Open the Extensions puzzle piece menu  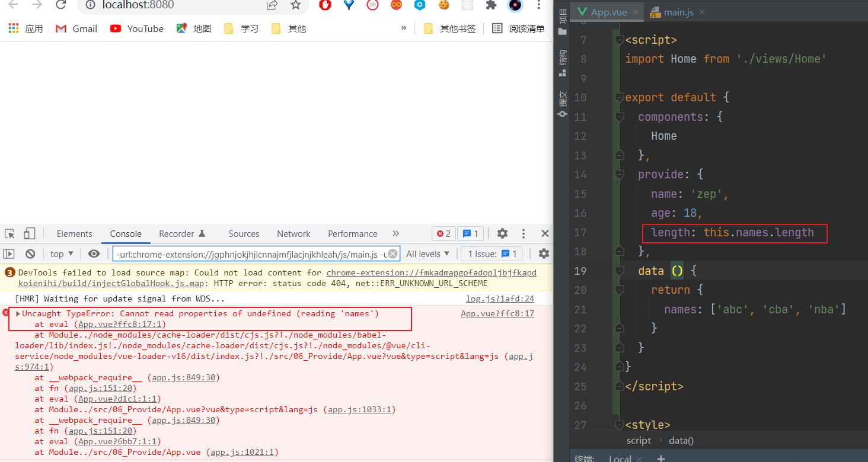point(491,5)
